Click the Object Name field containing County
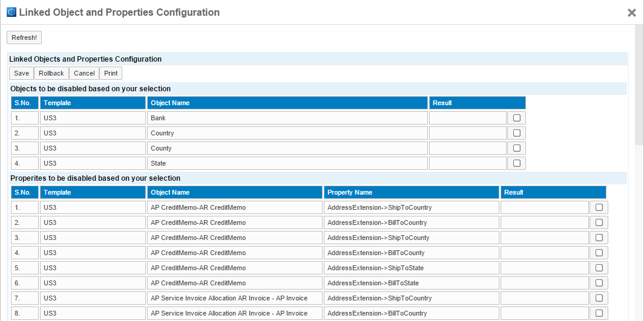The width and height of the screenshot is (644, 321). (287, 148)
